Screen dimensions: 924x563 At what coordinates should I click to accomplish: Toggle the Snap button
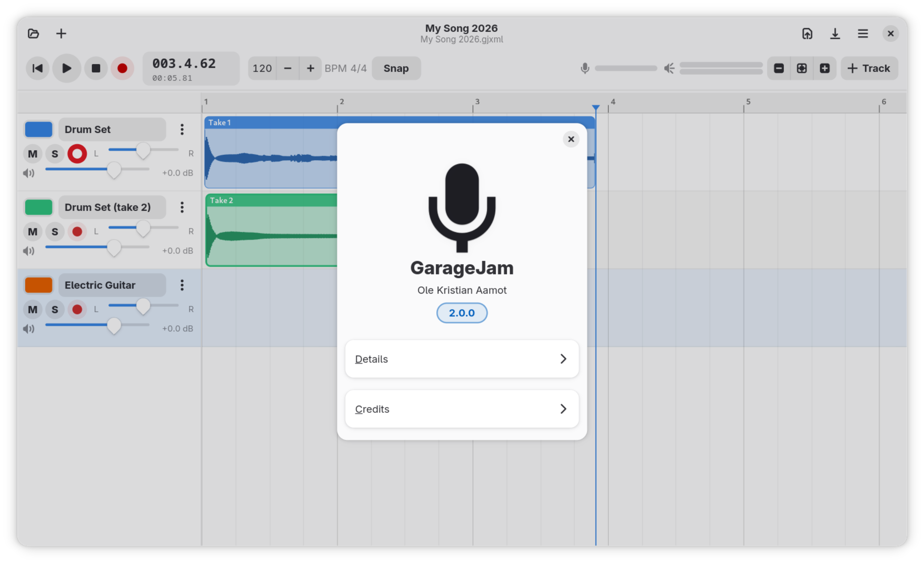(396, 68)
